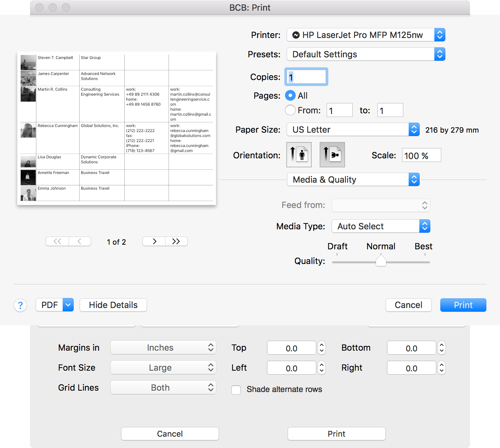Open the Media Type selector
500x448 pixels.
pyautogui.click(x=381, y=226)
